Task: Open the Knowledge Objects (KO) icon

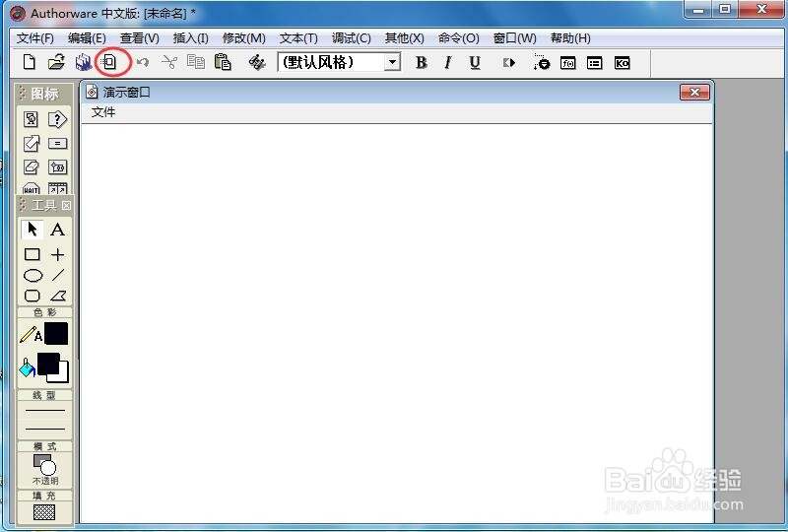Action: (x=622, y=63)
